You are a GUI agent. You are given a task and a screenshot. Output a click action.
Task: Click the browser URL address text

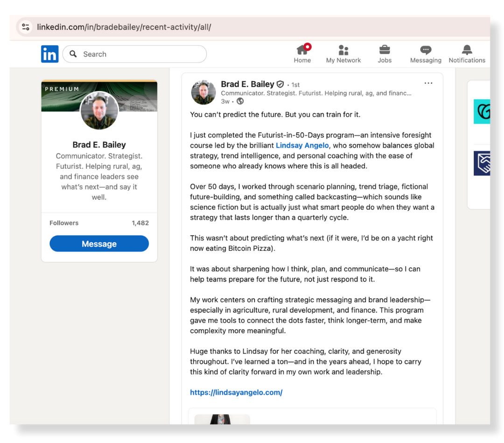(124, 27)
